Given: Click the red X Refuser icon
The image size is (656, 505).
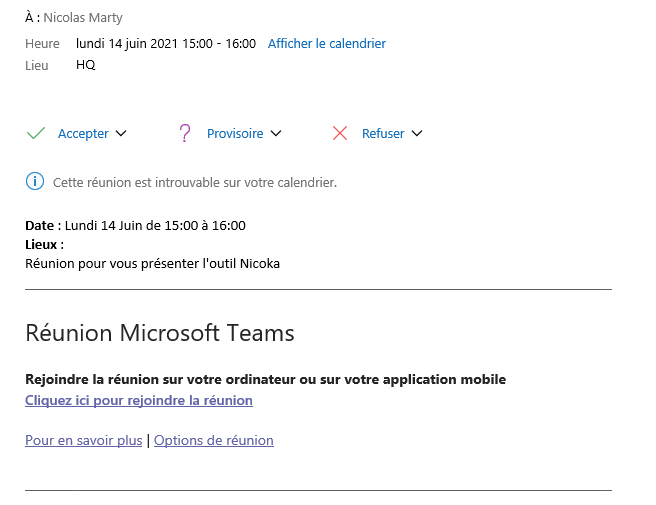Looking at the screenshot, I should tap(340, 133).
